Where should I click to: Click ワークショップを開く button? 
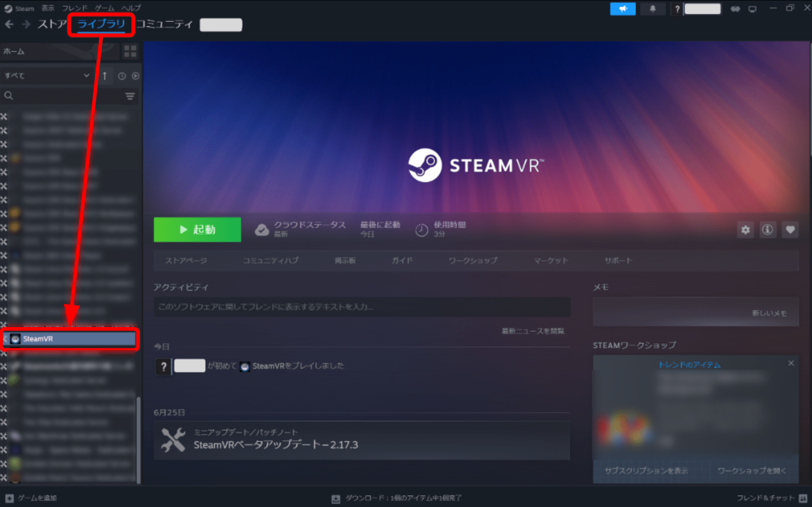[751, 470]
